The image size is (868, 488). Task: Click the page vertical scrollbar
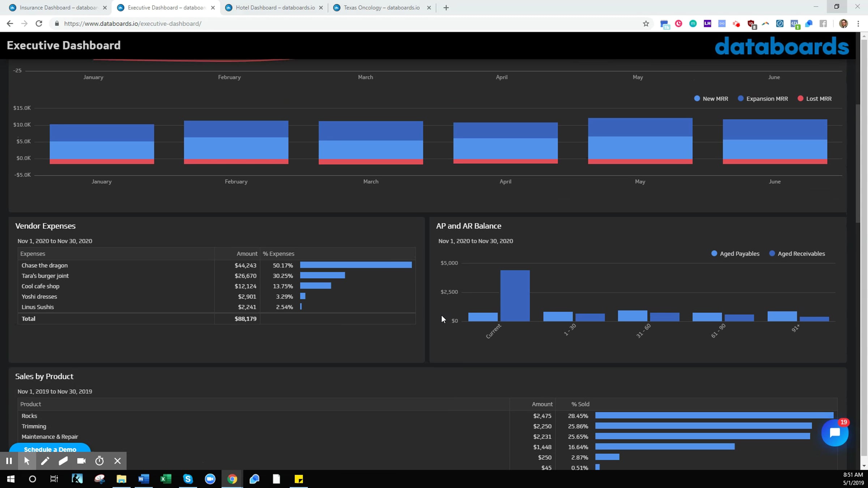pos(864,163)
